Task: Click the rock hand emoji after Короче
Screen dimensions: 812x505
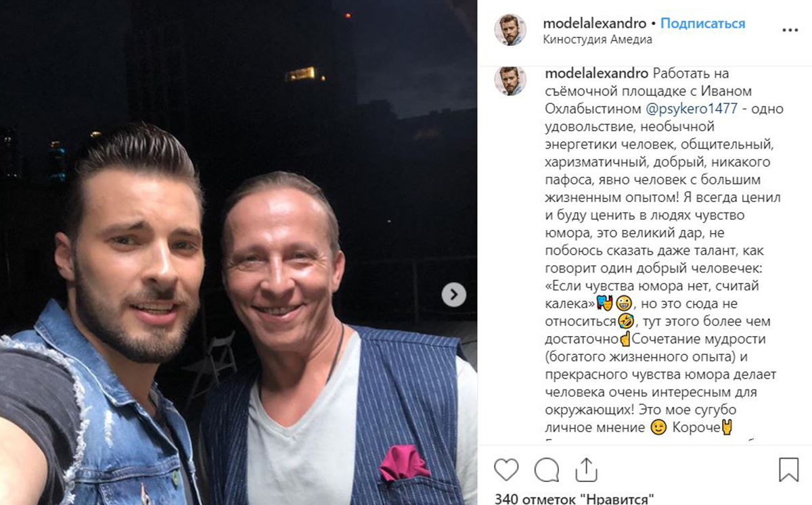Action: tap(727, 427)
